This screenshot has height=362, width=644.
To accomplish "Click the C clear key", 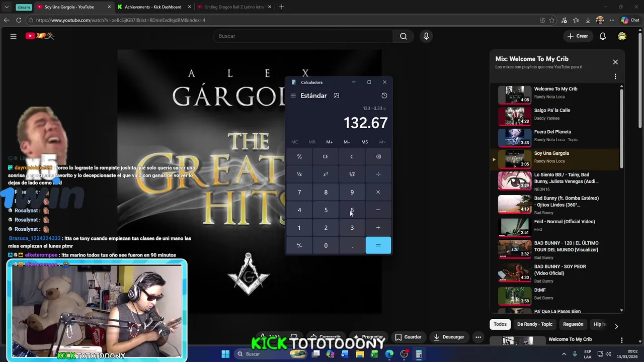I will pyautogui.click(x=352, y=156).
